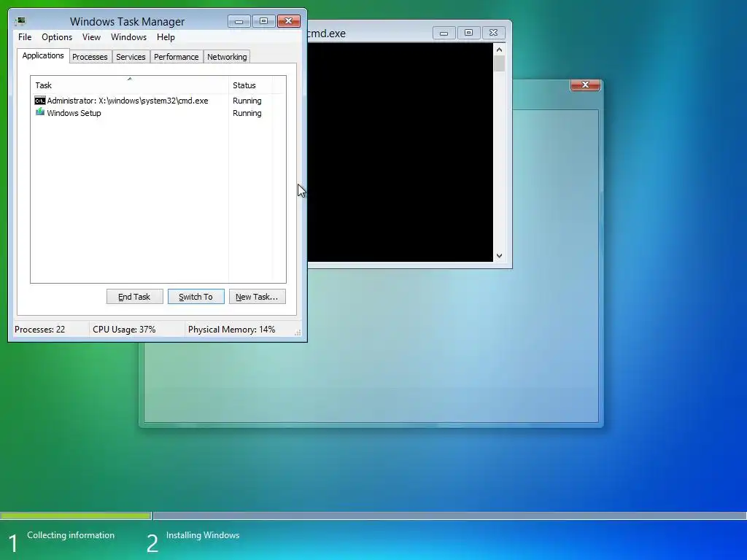Click the Processes: 22 status bar entry
Image resolution: width=747 pixels, height=560 pixels.
click(x=40, y=330)
